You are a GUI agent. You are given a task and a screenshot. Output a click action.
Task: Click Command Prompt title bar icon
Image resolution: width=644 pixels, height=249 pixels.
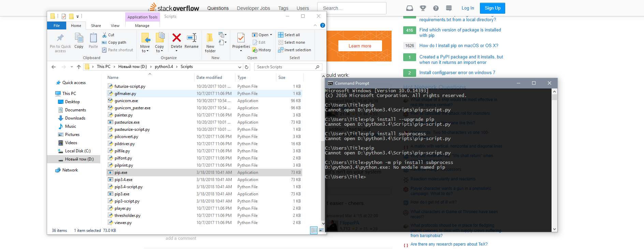pyautogui.click(x=330, y=83)
